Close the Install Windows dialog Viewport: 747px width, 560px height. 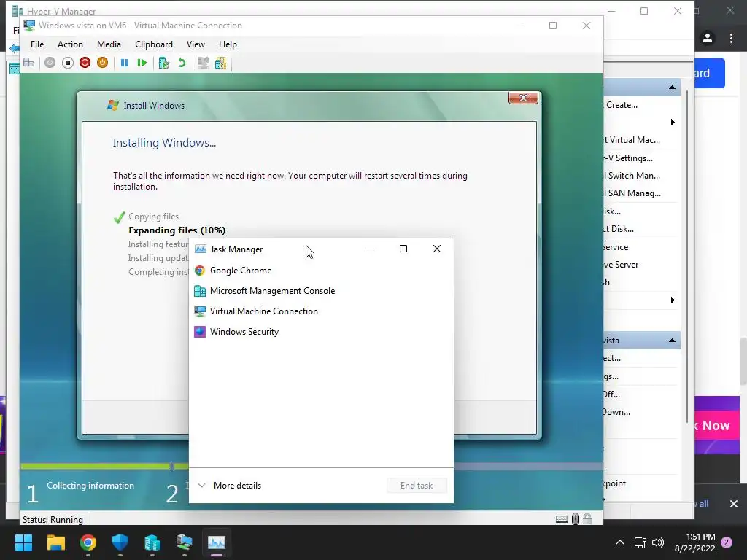tap(523, 98)
